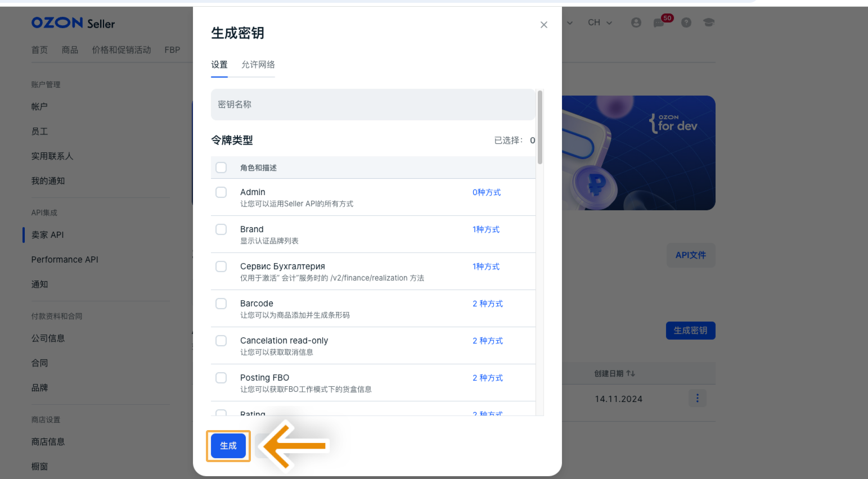
Task: Open the help question mark icon
Action: [686, 22]
